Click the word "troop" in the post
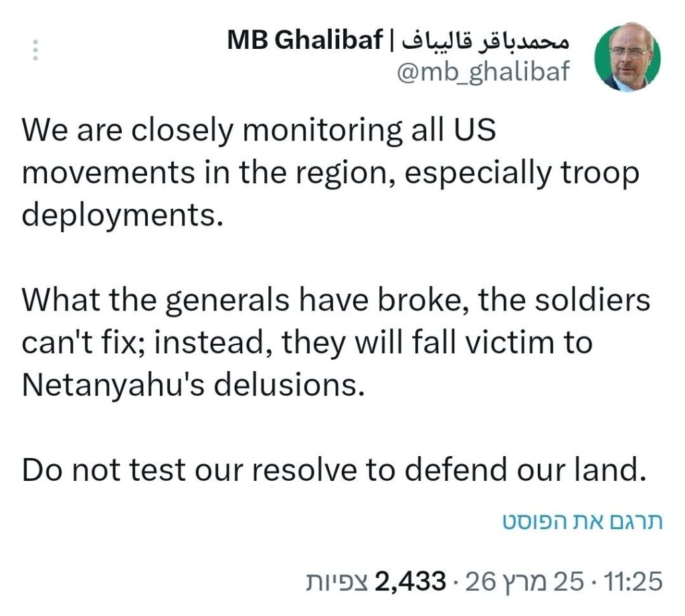 pos(597,174)
